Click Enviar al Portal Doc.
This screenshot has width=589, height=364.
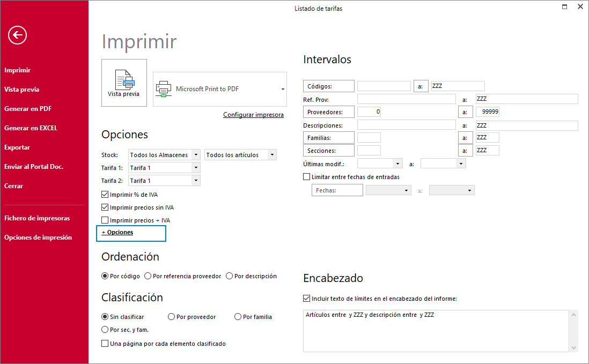[34, 167]
